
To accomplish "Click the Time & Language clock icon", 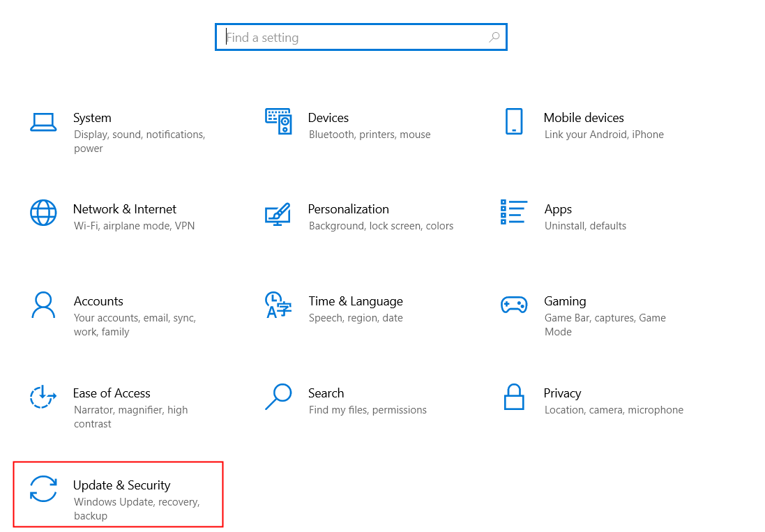I will [278, 305].
